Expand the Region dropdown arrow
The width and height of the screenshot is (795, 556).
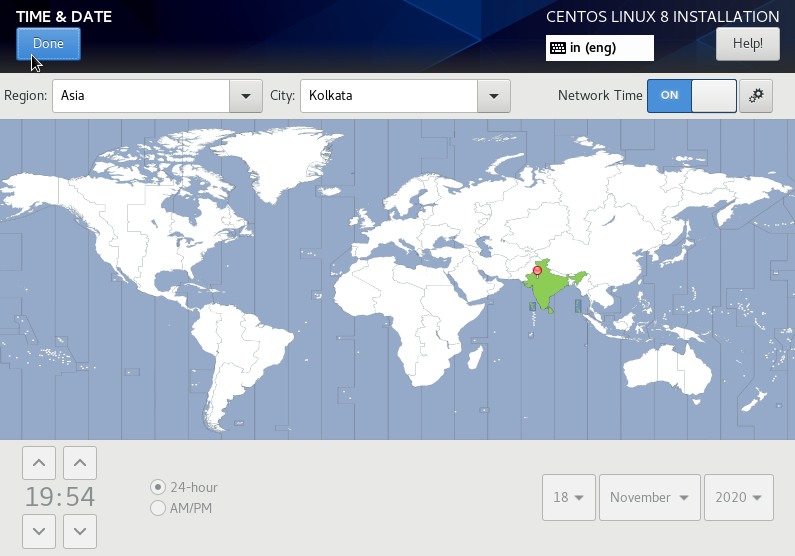[246, 96]
